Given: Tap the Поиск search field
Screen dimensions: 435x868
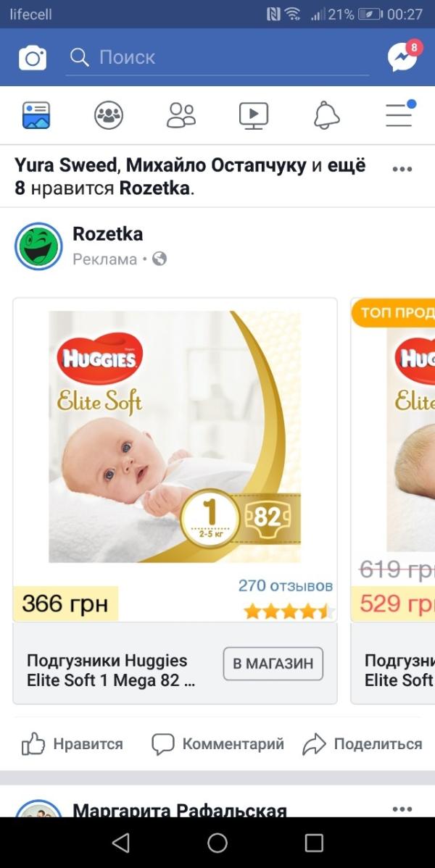Looking at the screenshot, I should (217, 57).
